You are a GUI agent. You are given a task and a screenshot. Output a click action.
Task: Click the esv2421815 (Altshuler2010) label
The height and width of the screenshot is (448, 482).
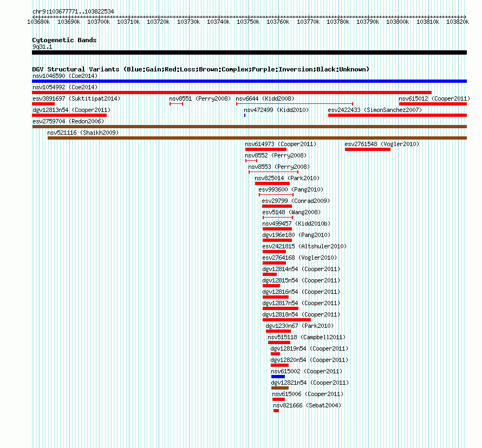click(x=304, y=246)
